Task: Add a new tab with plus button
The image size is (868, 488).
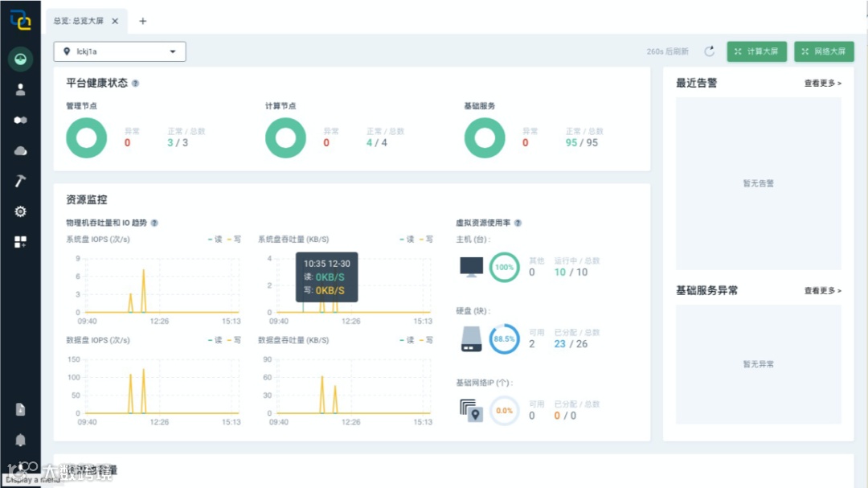Action: point(143,21)
